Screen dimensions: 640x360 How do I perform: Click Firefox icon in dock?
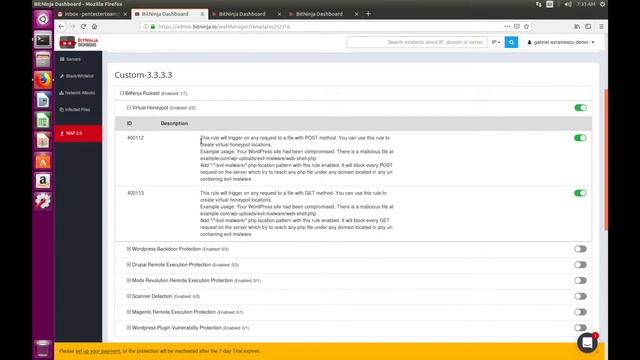point(43,80)
